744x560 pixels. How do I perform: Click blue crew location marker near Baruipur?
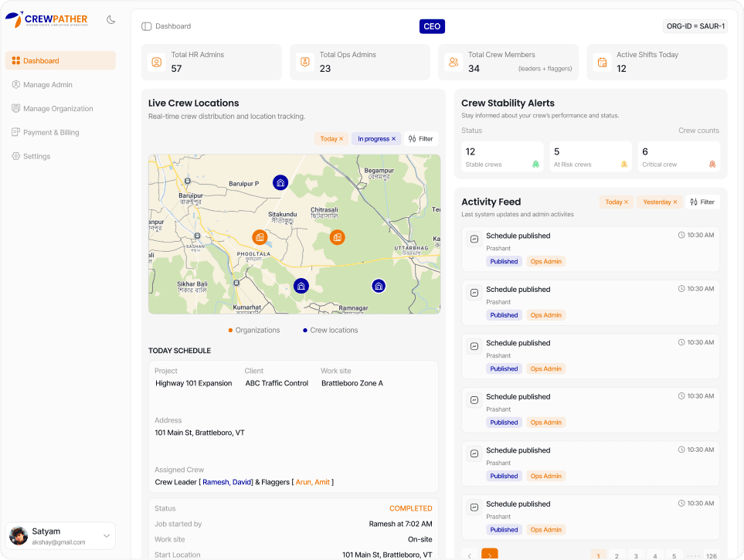(280, 182)
